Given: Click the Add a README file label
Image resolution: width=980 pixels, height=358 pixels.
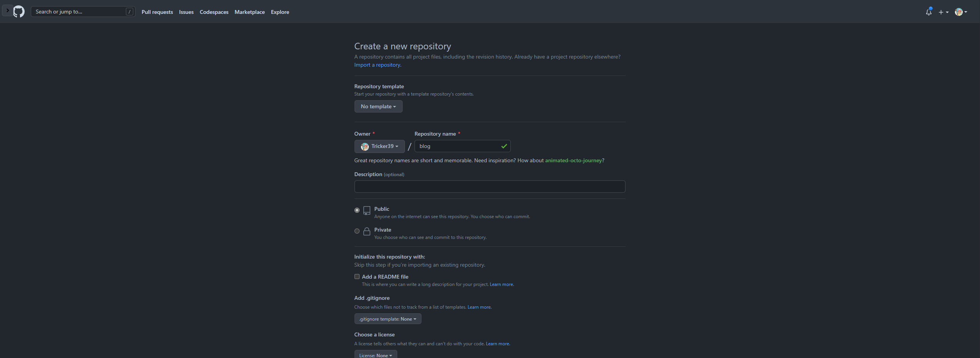Looking at the screenshot, I should pyautogui.click(x=385, y=277).
